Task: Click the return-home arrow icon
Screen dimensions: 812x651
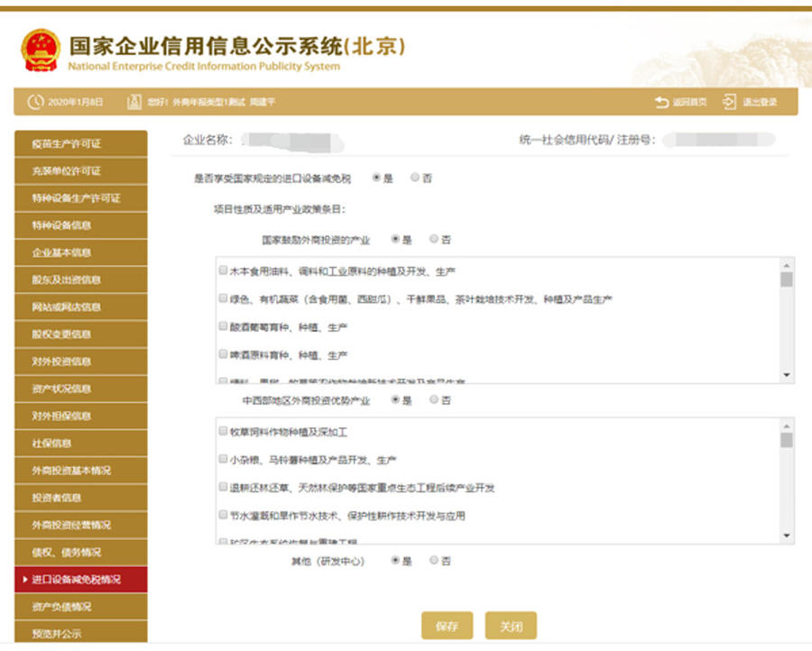Action: pyautogui.click(x=662, y=102)
